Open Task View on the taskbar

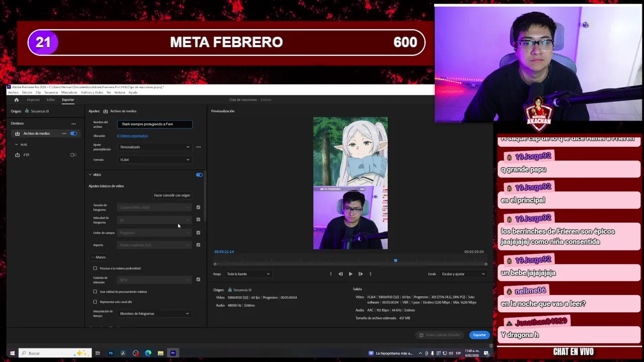click(x=98, y=353)
